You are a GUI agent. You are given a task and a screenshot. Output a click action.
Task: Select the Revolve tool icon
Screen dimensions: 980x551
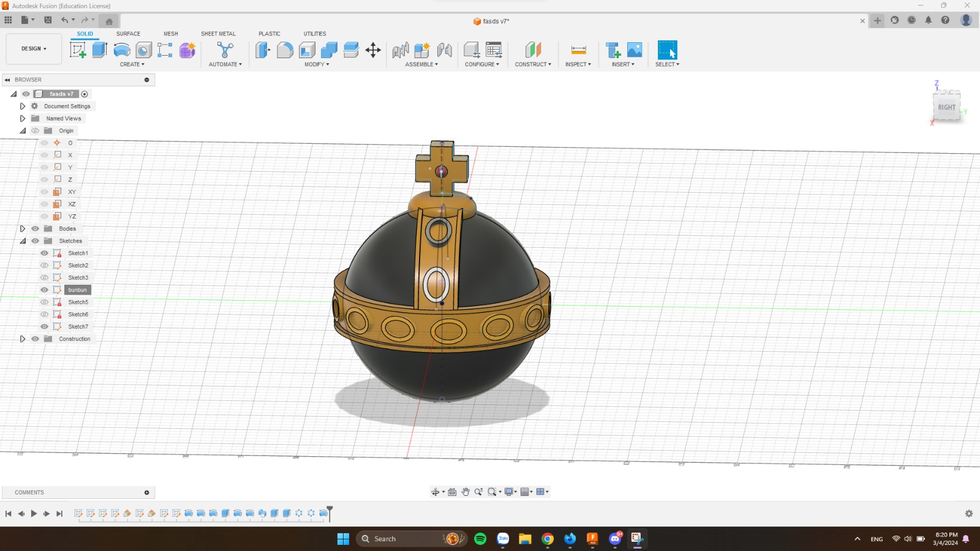pos(122,50)
